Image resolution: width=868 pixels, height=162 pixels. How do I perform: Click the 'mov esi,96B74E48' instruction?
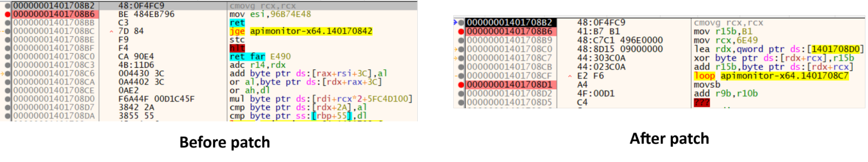click(270, 14)
